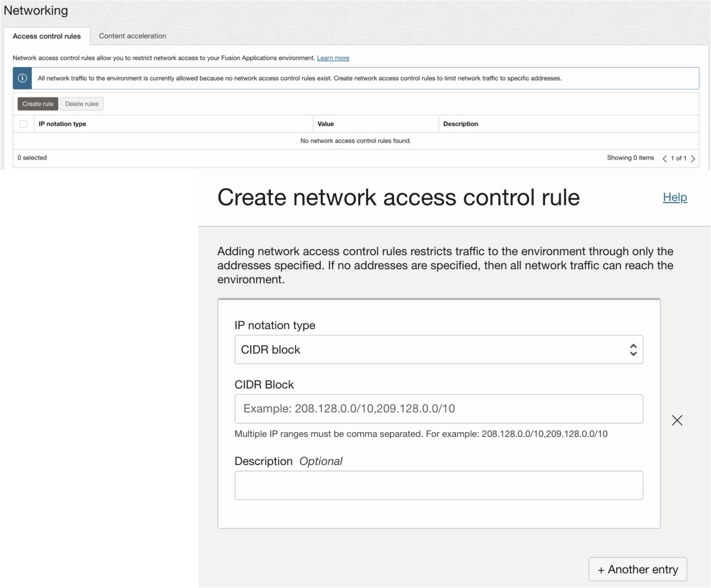711x588 pixels.
Task: Click the Value column header
Action: tap(325, 124)
